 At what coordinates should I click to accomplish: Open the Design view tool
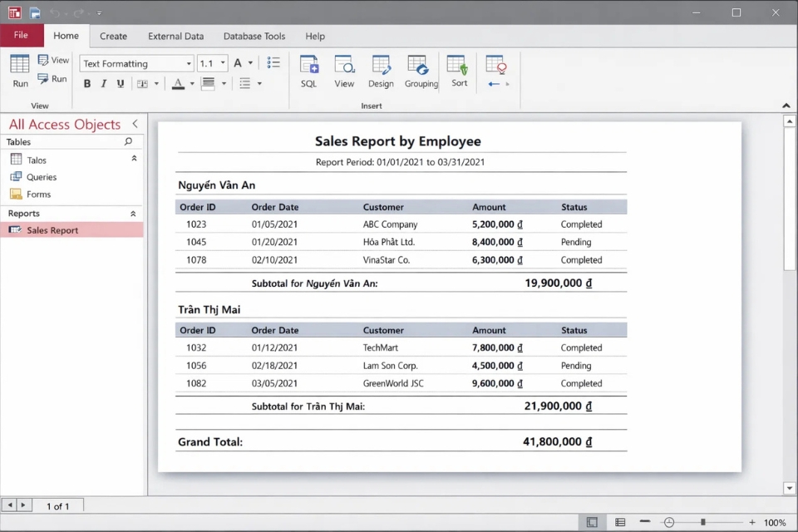381,71
